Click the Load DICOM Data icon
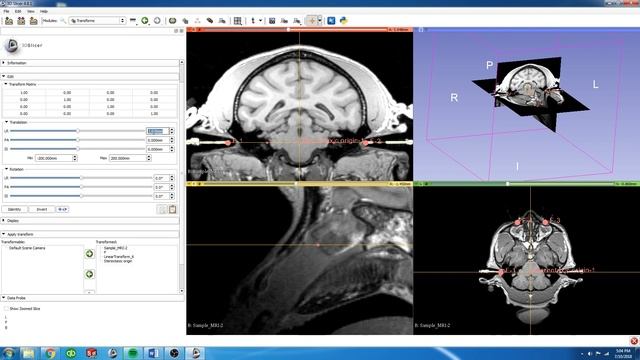640x360 pixels. [21, 21]
